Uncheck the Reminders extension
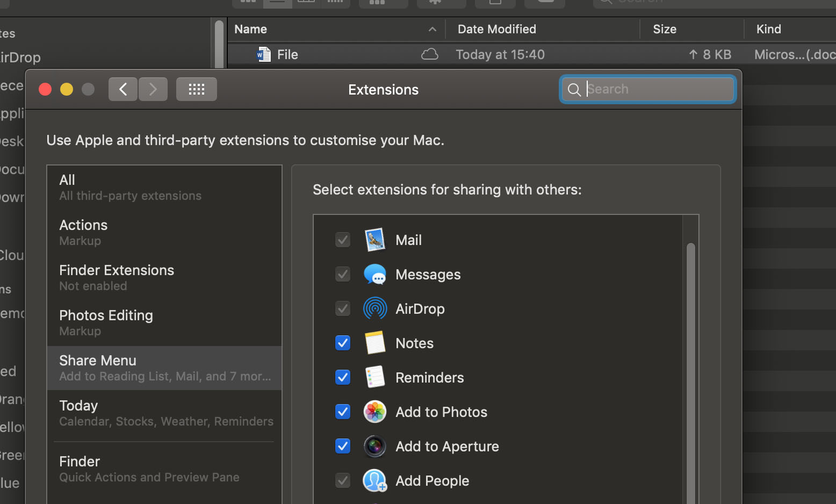Image resolution: width=836 pixels, height=504 pixels. pyautogui.click(x=343, y=377)
